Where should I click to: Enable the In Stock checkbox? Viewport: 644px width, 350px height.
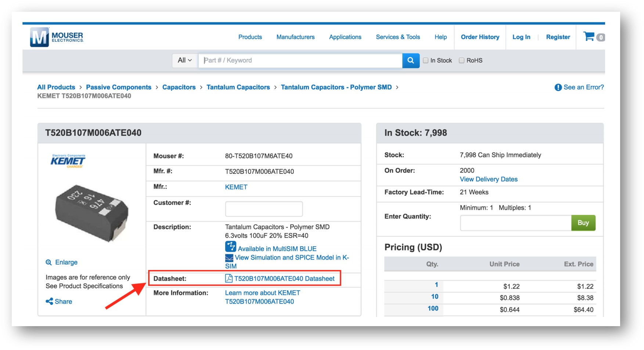pos(426,61)
